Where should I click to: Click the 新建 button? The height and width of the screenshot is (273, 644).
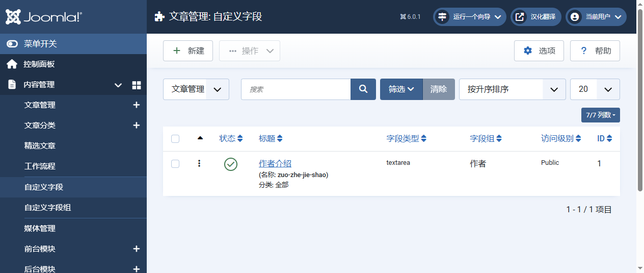(x=188, y=51)
